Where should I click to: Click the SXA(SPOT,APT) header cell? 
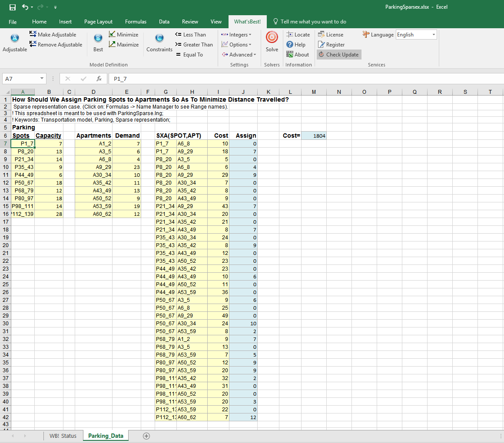[179, 136]
